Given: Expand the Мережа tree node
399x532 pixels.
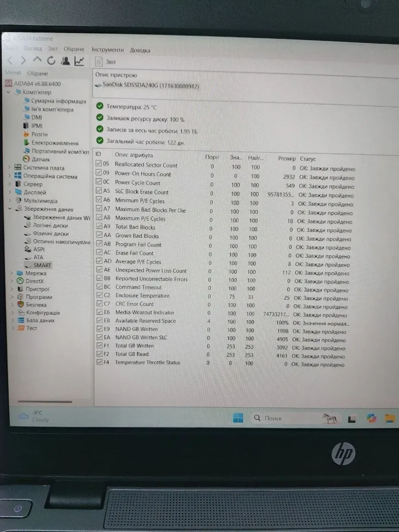Looking at the screenshot, I should [12, 273].
